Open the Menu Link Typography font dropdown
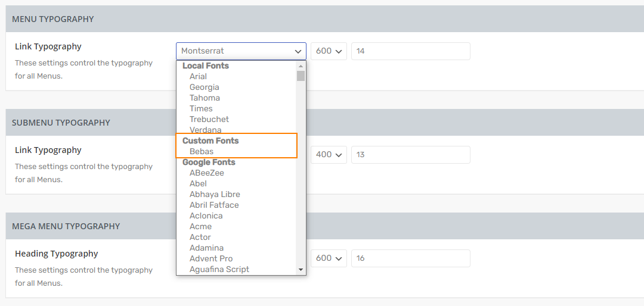 241,51
